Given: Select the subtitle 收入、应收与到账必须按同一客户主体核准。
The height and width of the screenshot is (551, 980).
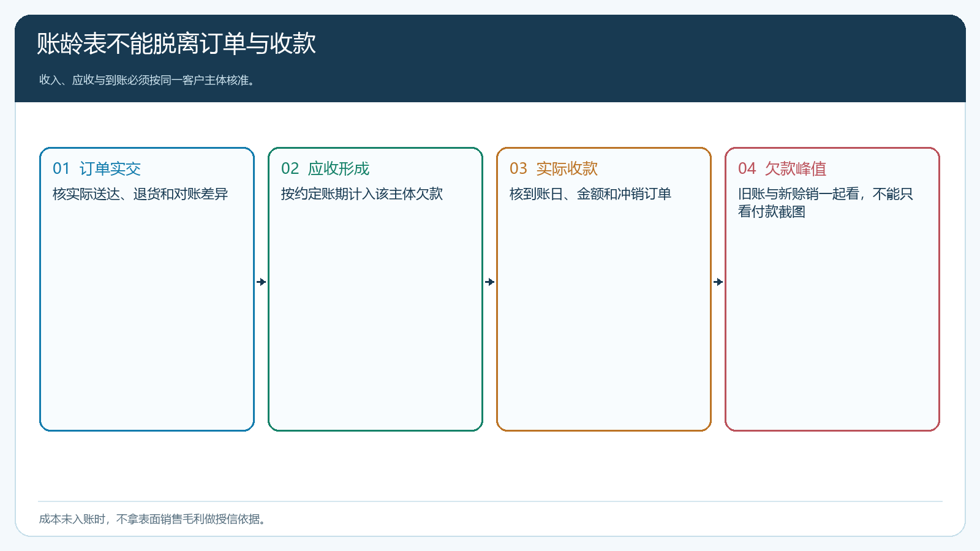Looking at the screenshot, I should (x=147, y=80).
